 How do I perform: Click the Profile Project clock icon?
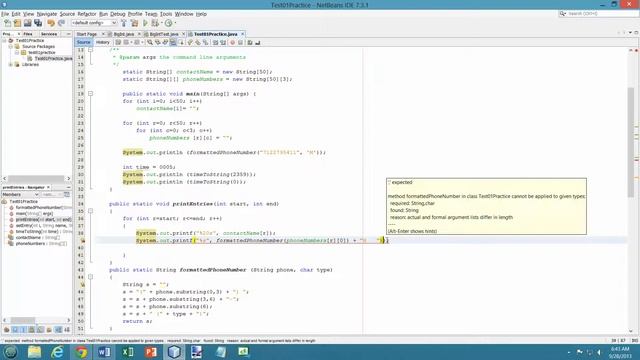(168, 23)
